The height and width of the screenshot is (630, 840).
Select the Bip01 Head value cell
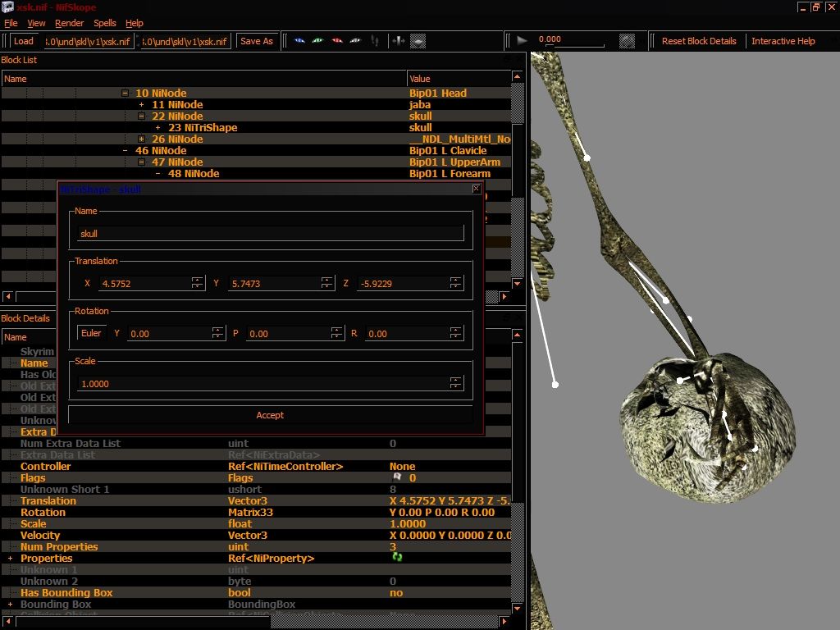click(x=459, y=94)
